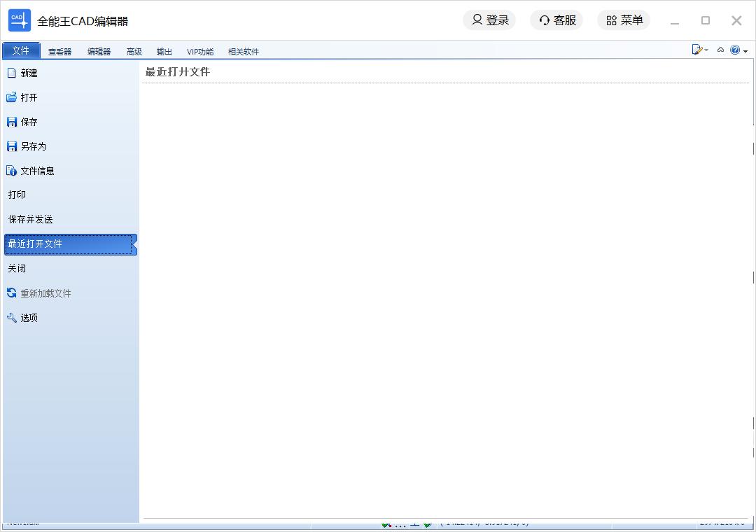The height and width of the screenshot is (532, 756).
Task: Click the CAD application logo
Action: coord(20,20)
